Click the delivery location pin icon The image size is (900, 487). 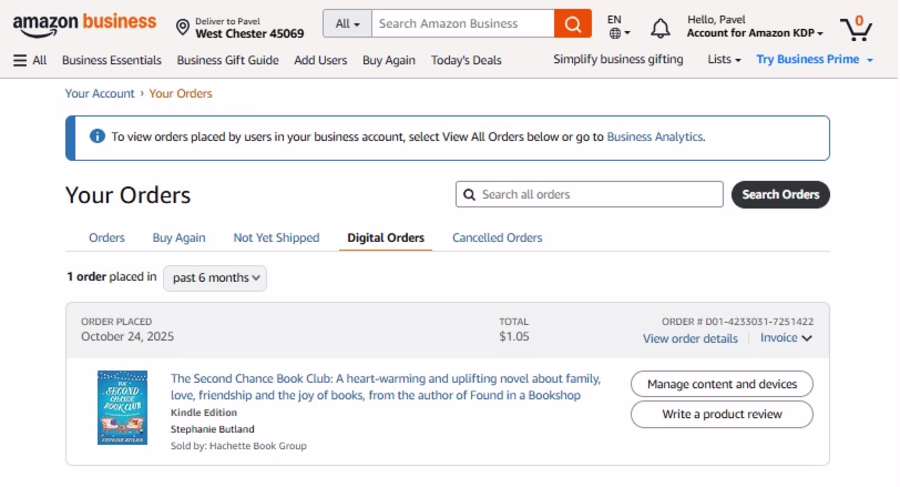183,27
